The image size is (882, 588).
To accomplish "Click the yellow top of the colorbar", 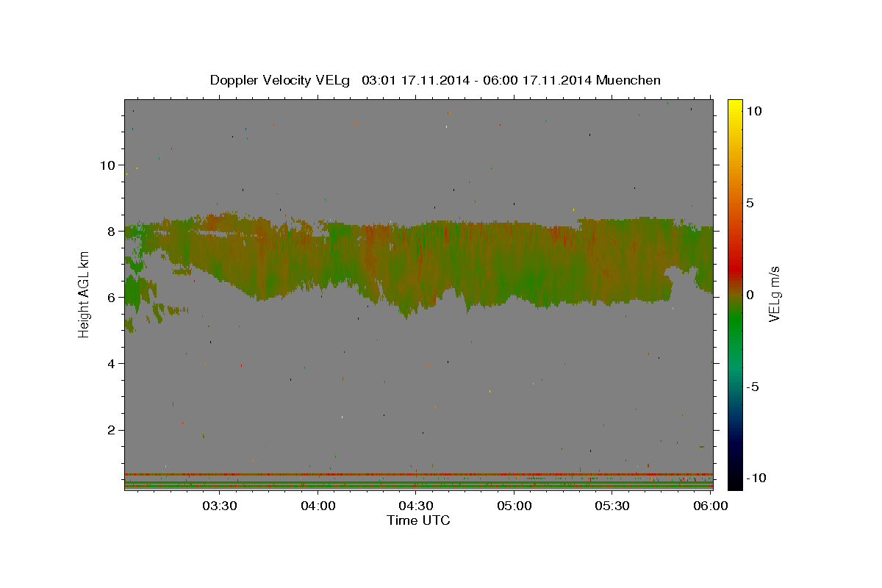I will coord(735,107).
